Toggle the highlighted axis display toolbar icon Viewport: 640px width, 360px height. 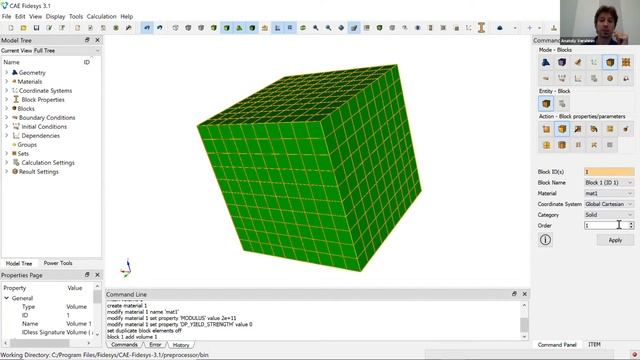tap(278, 28)
